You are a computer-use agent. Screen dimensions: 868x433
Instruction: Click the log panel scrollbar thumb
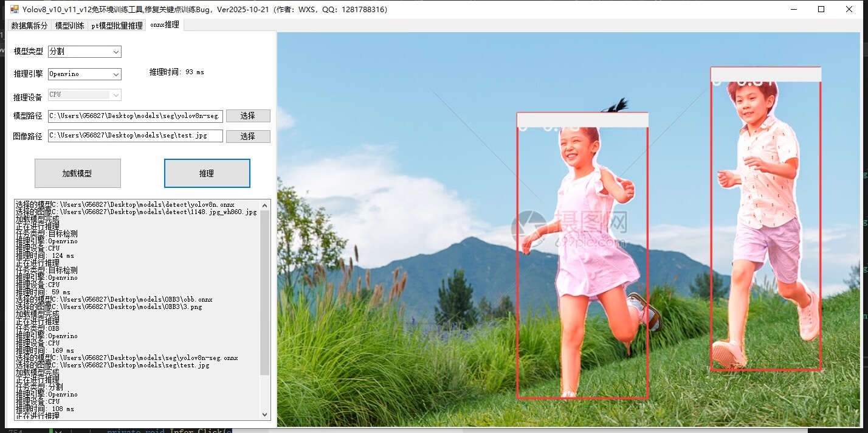click(x=265, y=292)
